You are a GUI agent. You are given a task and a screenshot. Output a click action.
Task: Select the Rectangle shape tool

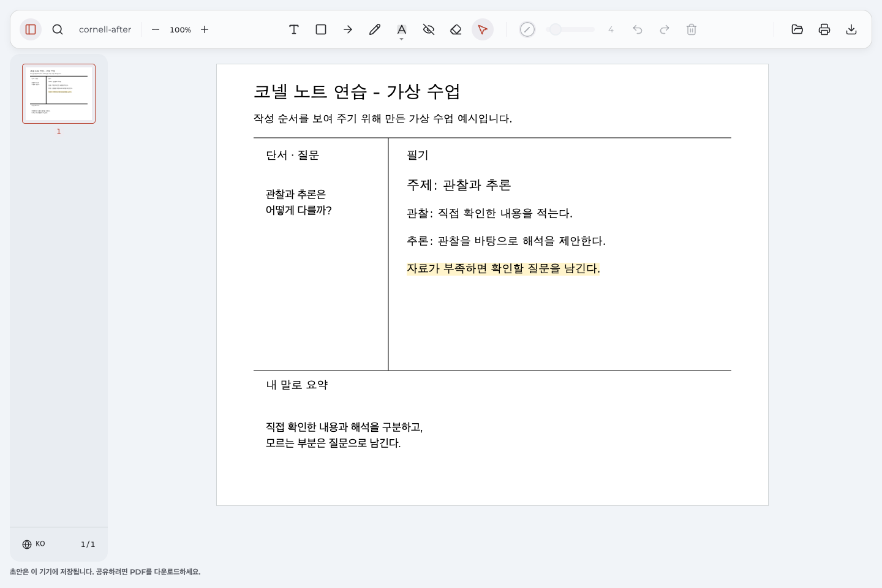pos(321,29)
